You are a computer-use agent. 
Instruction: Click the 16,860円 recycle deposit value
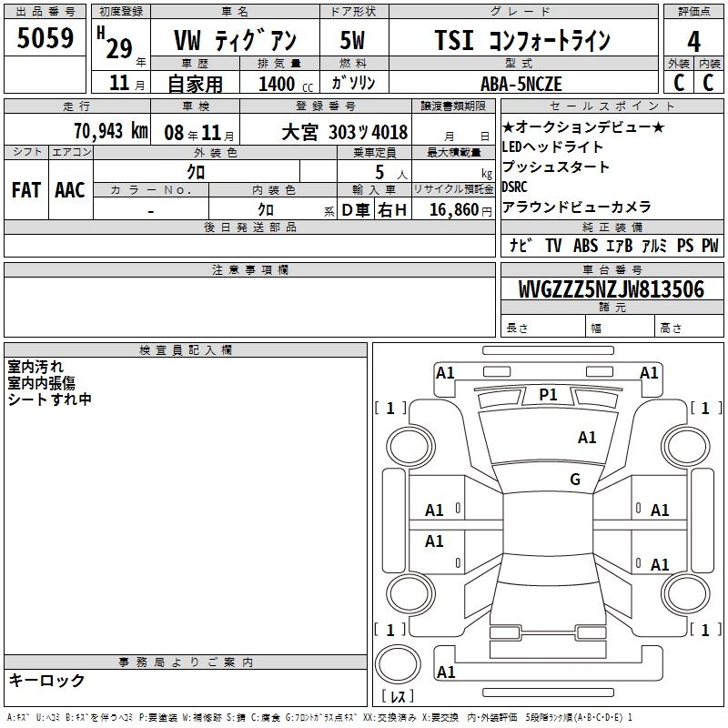click(x=453, y=210)
